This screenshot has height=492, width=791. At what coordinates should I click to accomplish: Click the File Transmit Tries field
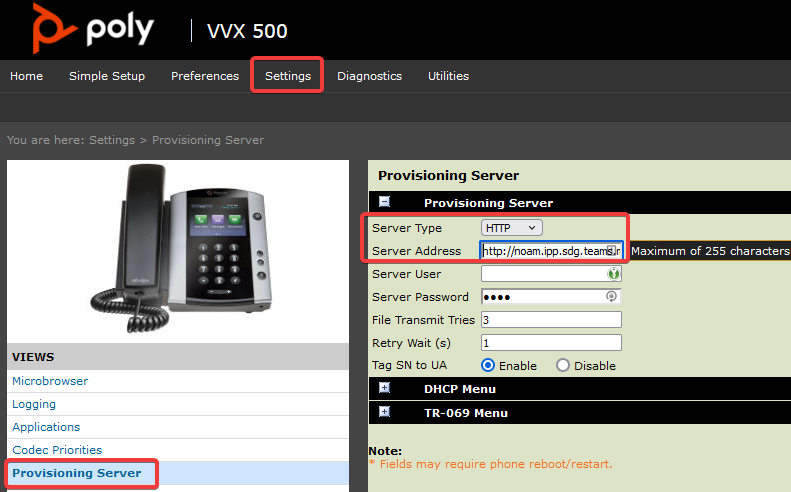click(551, 320)
